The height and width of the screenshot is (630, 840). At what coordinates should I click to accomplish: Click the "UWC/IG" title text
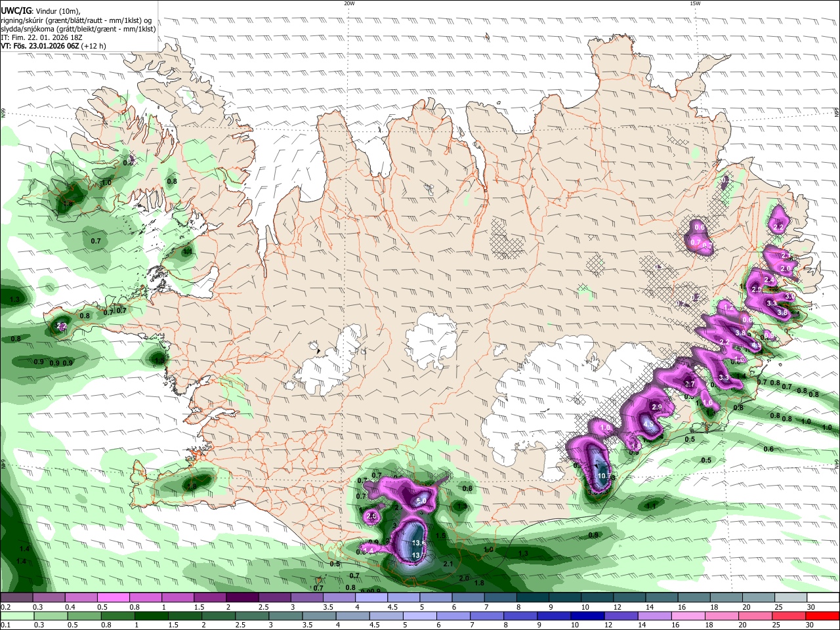[x=15, y=11]
